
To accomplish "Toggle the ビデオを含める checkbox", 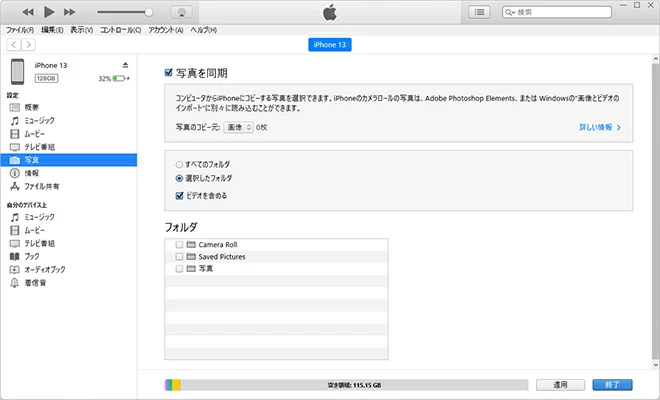I will (x=179, y=196).
